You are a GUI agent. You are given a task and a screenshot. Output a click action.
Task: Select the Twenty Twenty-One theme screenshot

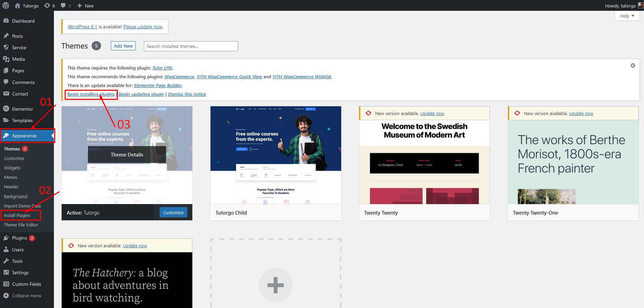(573, 162)
